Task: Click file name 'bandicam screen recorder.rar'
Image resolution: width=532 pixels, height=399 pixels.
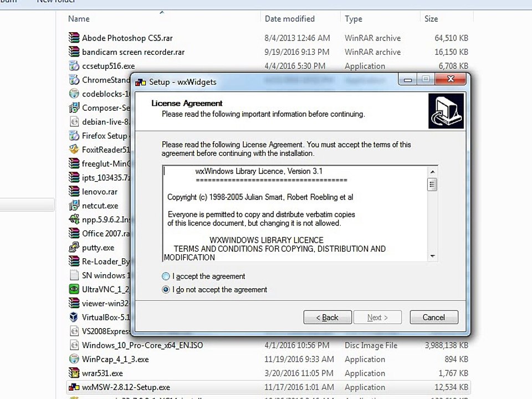Action: 134,52
